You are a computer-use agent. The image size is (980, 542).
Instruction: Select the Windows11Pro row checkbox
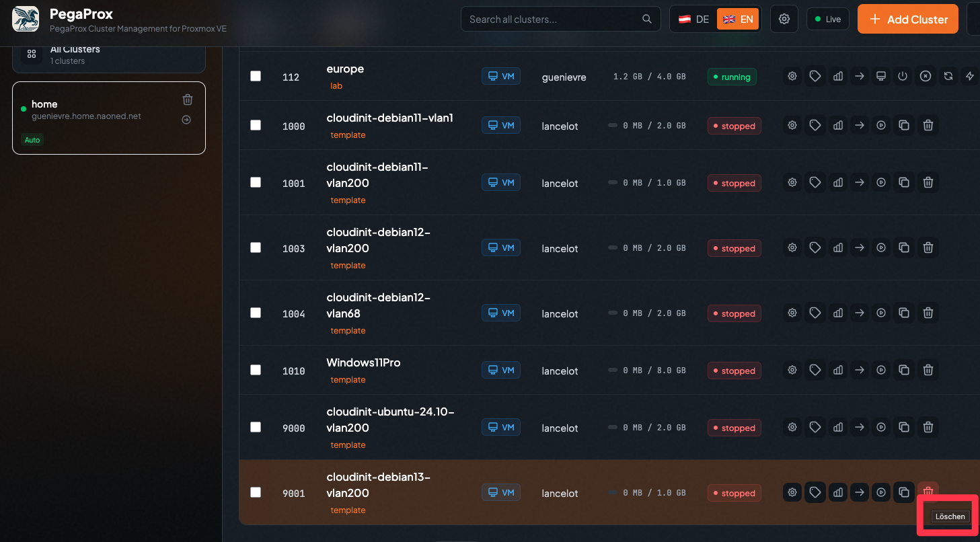[256, 370]
